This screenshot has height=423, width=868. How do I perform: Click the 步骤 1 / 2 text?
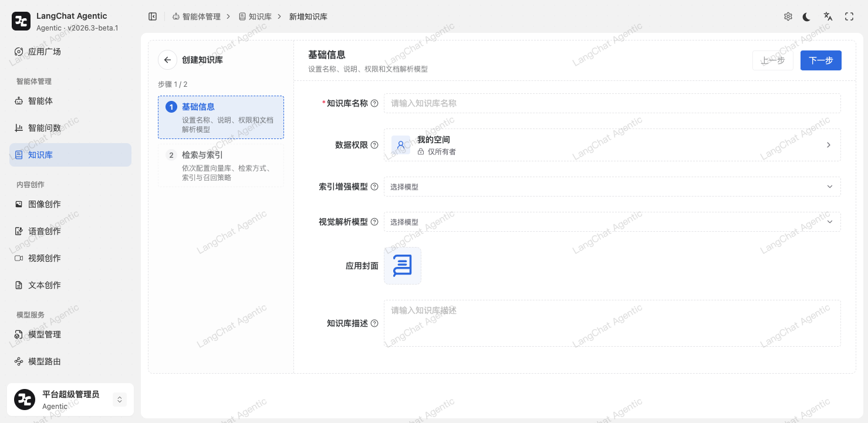tap(173, 84)
